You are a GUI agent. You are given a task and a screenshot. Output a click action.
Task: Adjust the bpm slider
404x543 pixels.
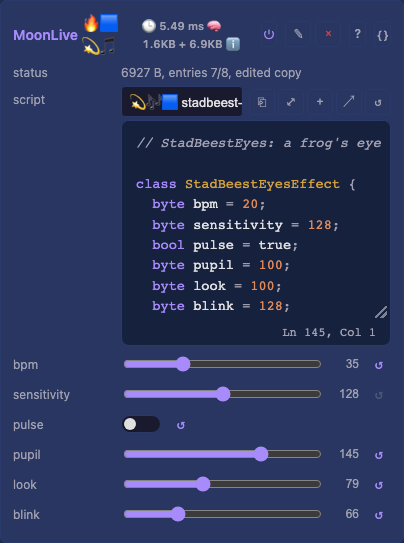[x=223, y=364]
